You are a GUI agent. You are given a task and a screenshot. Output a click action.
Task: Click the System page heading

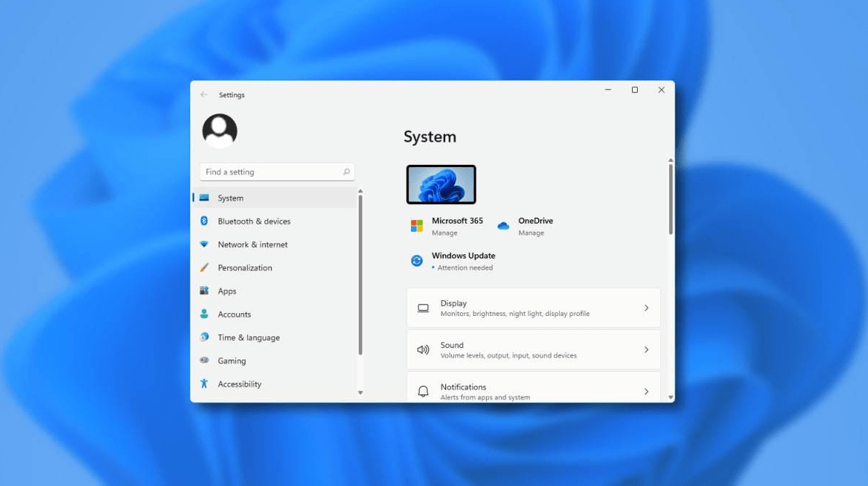tap(430, 137)
